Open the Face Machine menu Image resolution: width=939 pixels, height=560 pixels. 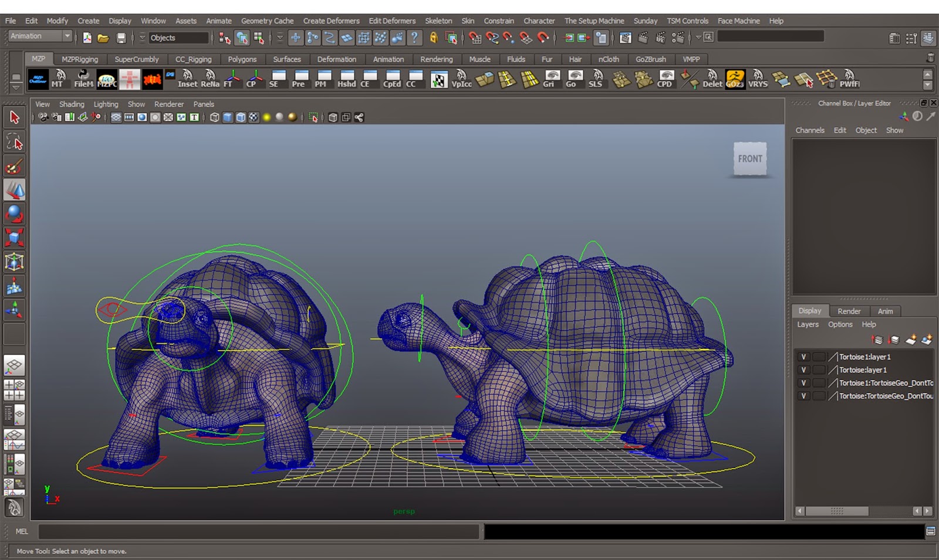[x=738, y=21]
